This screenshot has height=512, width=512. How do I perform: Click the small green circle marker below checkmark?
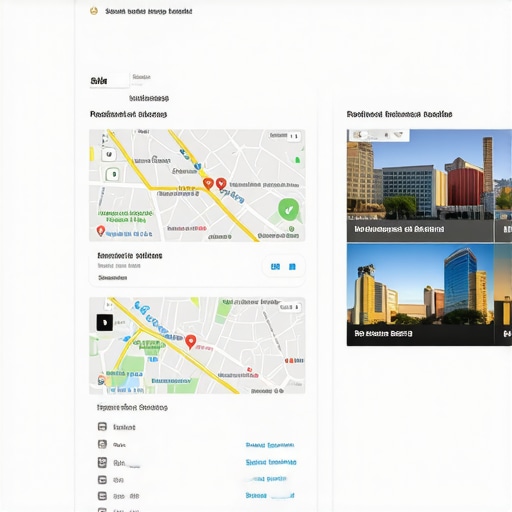pos(292,229)
